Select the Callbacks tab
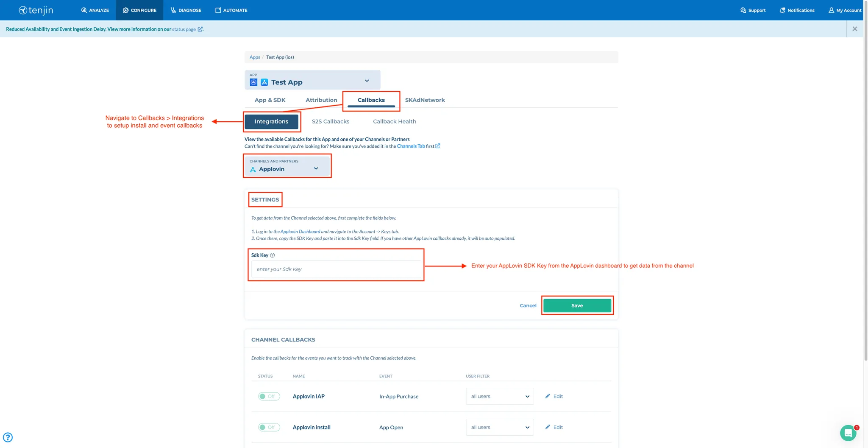This screenshot has width=868, height=448. tap(371, 100)
